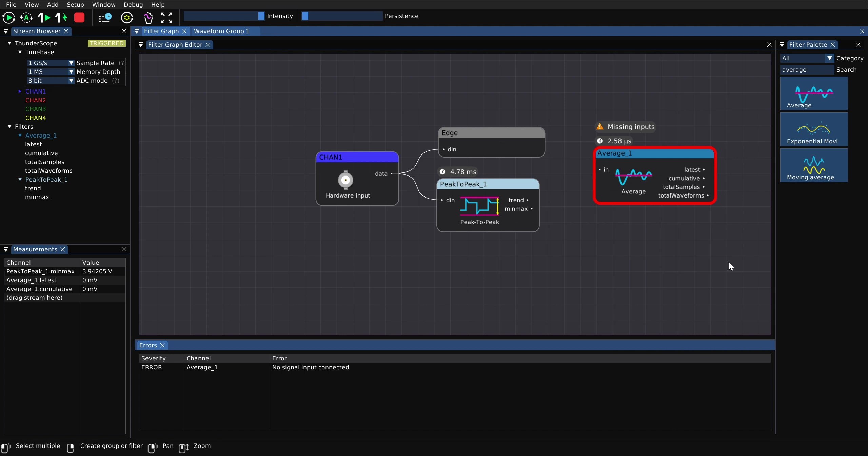This screenshot has width=868, height=456.
Task: Click the Average waveform icon inside the Average_1 node
Action: point(633,177)
